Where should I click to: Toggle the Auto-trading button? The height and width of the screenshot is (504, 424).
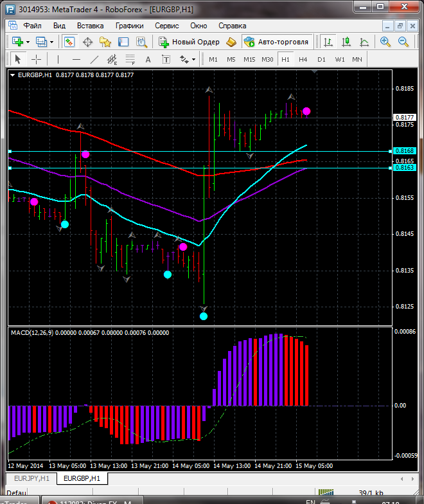point(277,42)
